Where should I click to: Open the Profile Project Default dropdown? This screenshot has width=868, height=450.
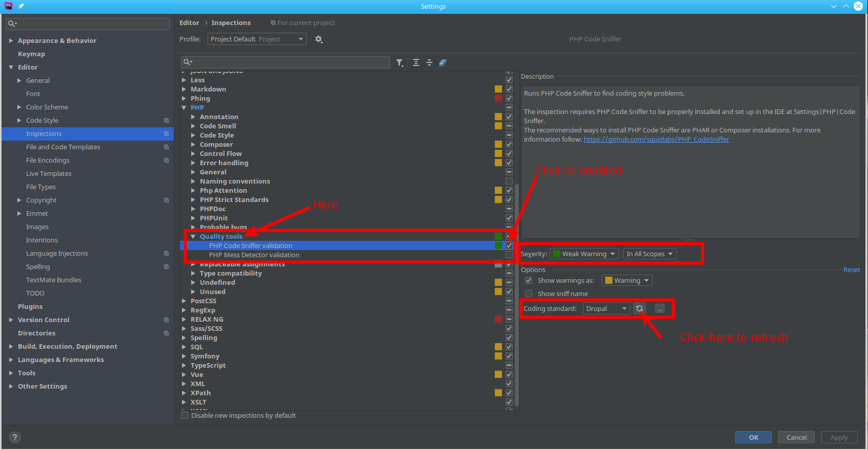point(257,39)
